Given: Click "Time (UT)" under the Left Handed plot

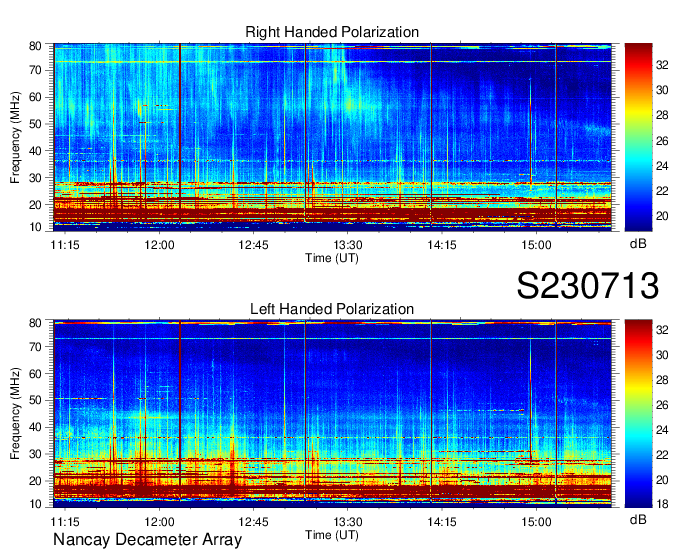Looking at the screenshot, I should (332, 535).
